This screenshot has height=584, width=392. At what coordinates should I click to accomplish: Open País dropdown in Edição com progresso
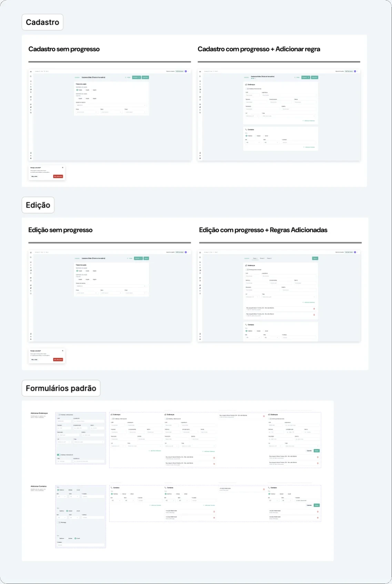(x=289, y=297)
